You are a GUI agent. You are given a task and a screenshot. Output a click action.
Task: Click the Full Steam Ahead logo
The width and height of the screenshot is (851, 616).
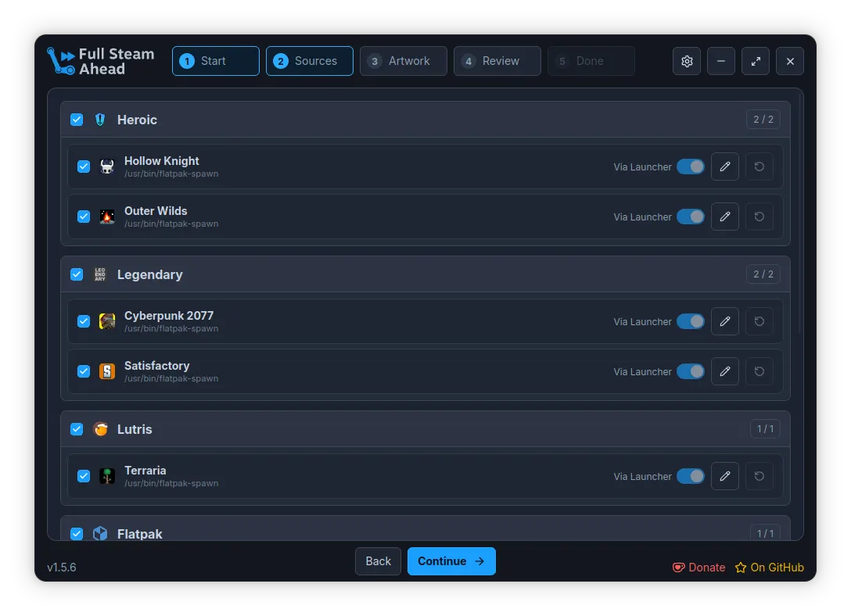click(x=101, y=61)
